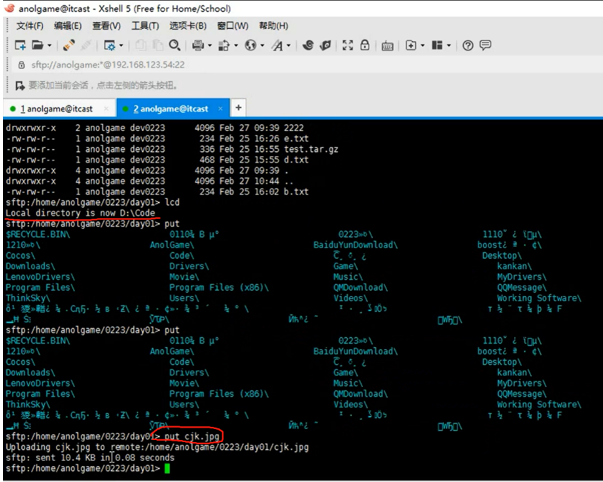Image resolution: width=603 pixels, height=482 pixels.
Task: Close tab 2 anolgame@itcast
Action: tap(220, 109)
